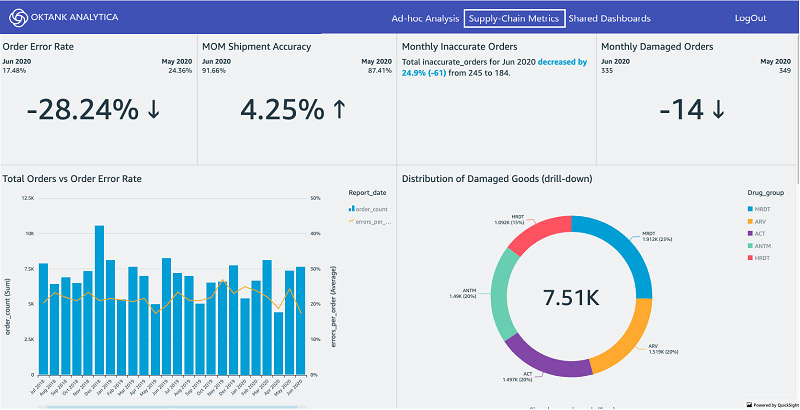Open the Shared Dashboards tab
This screenshot has height=410, width=800.
pyautogui.click(x=609, y=18)
